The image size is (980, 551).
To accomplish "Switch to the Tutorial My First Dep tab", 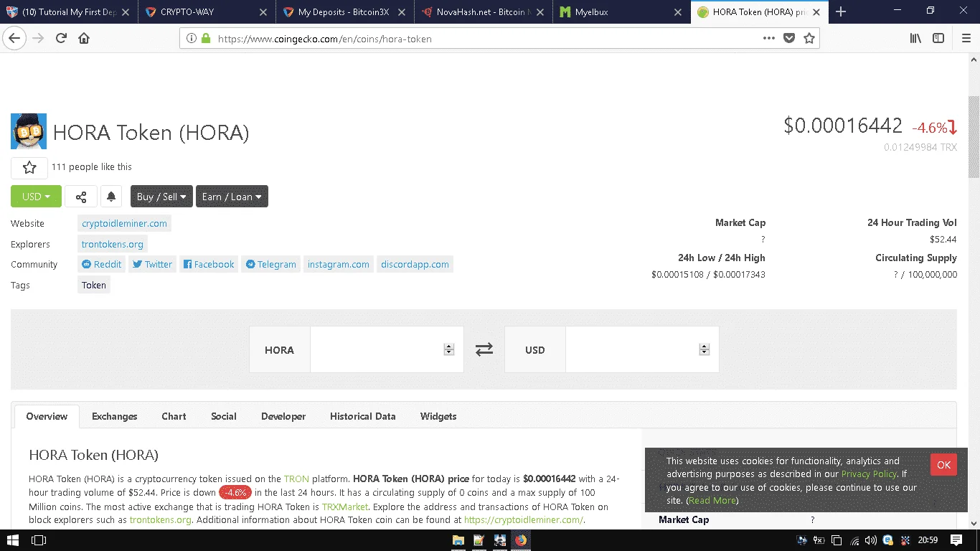I will point(69,12).
